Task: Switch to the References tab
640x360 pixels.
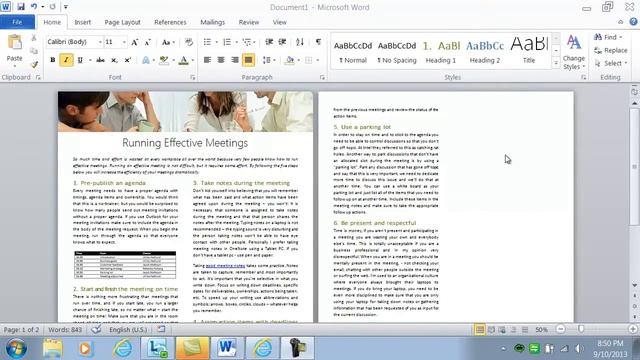Action: (x=170, y=22)
